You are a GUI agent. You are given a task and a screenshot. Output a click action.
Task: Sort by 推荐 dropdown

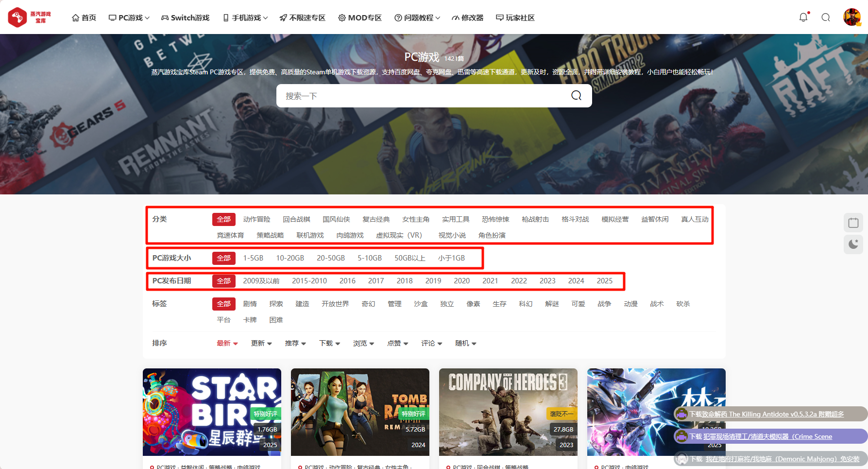coord(295,343)
